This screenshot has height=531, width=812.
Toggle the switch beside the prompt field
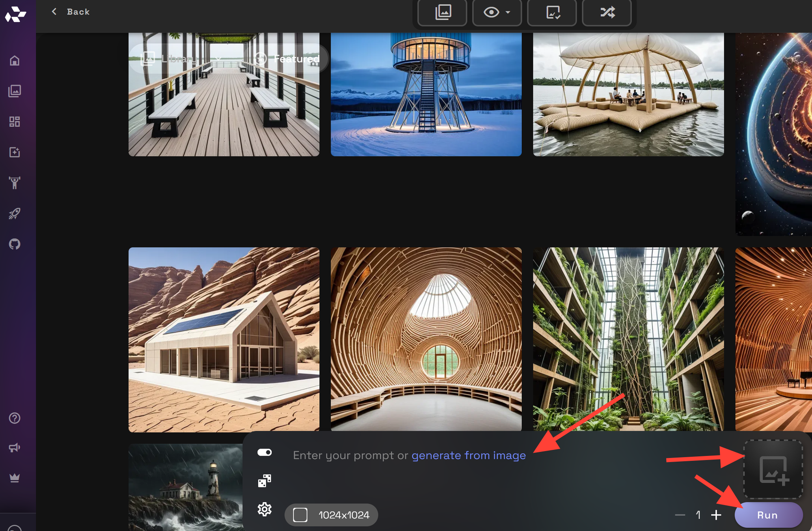pyautogui.click(x=265, y=452)
